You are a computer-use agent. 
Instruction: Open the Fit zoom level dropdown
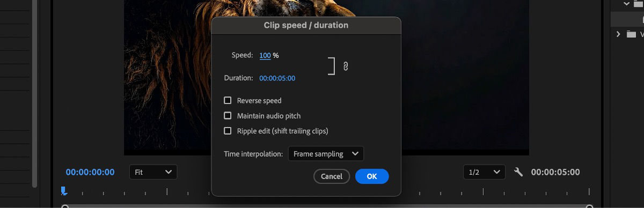tap(153, 172)
